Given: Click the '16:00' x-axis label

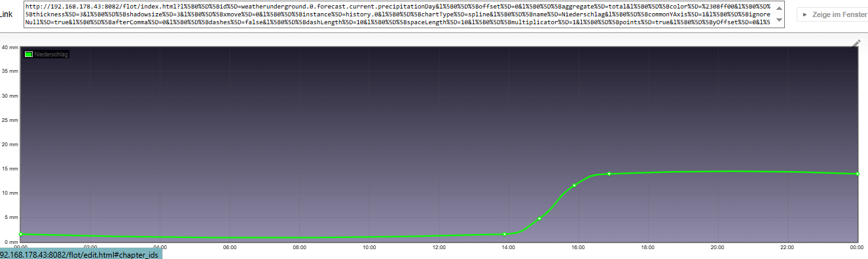Looking at the screenshot, I should coord(578,248).
